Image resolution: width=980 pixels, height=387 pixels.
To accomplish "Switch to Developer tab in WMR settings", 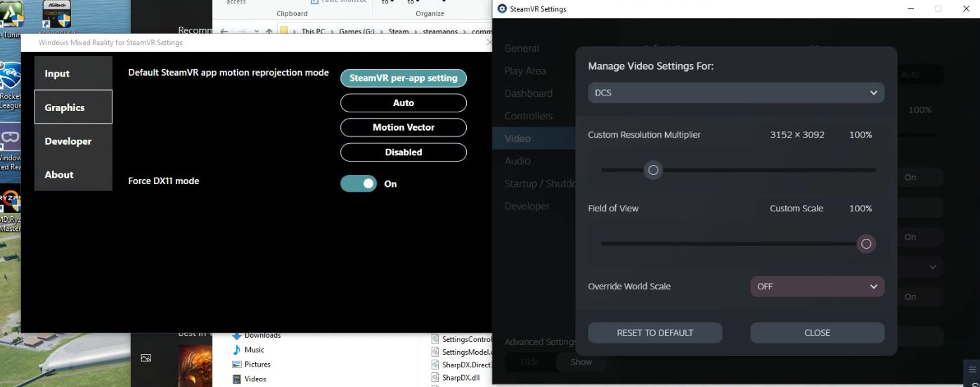I will tap(73, 141).
